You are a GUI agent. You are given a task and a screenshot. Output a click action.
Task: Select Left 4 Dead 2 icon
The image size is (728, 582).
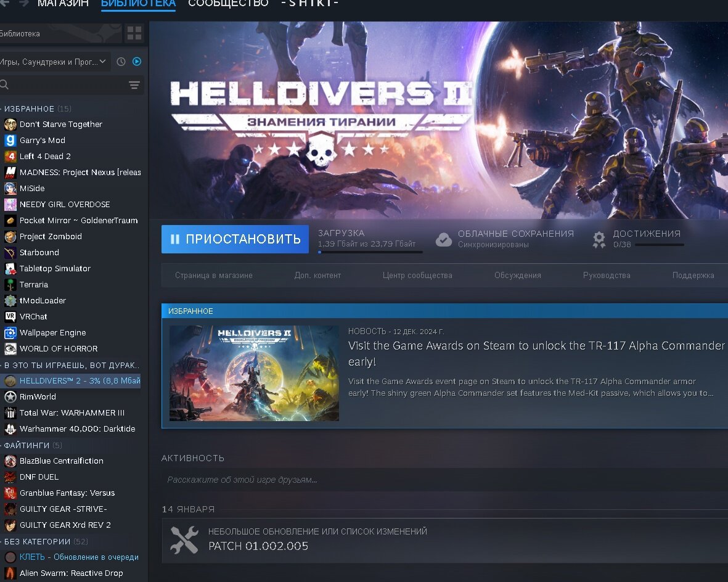[x=10, y=156]
